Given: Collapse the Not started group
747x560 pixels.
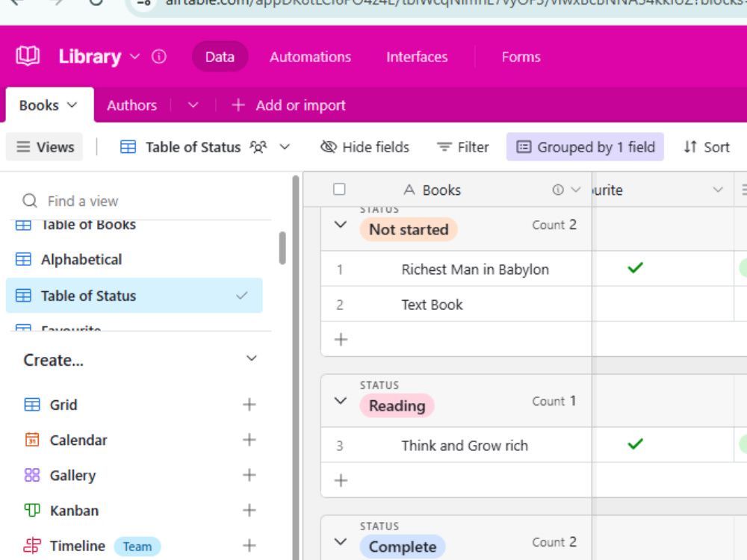Looking at the screenshot, I should (x=340, y=224).
